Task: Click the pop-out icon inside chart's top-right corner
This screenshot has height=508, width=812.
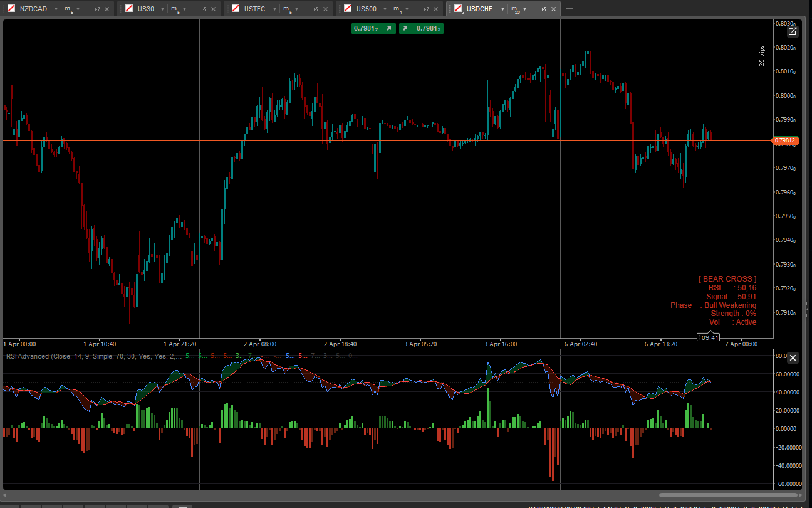Action: coord(793,31)
